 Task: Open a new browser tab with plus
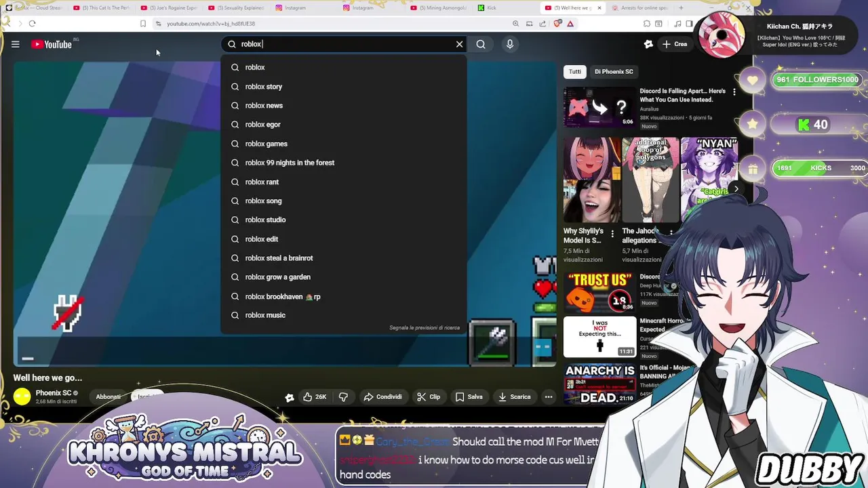(x=681, y=7)
